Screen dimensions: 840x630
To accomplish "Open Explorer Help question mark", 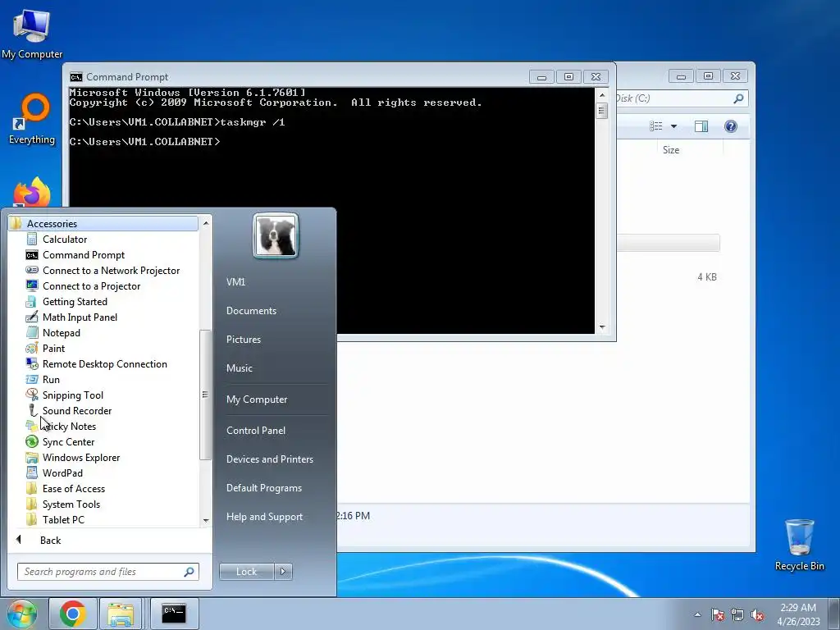I will point(730,126).
